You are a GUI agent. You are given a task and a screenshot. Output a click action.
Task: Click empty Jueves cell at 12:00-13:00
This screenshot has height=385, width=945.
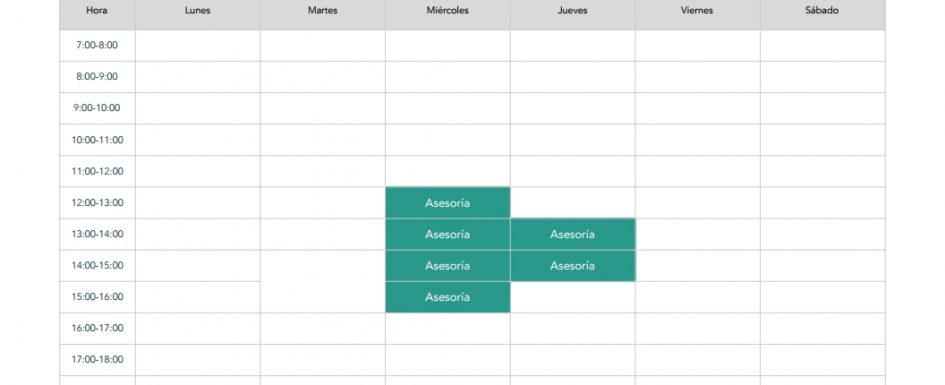tap(573, 202)
